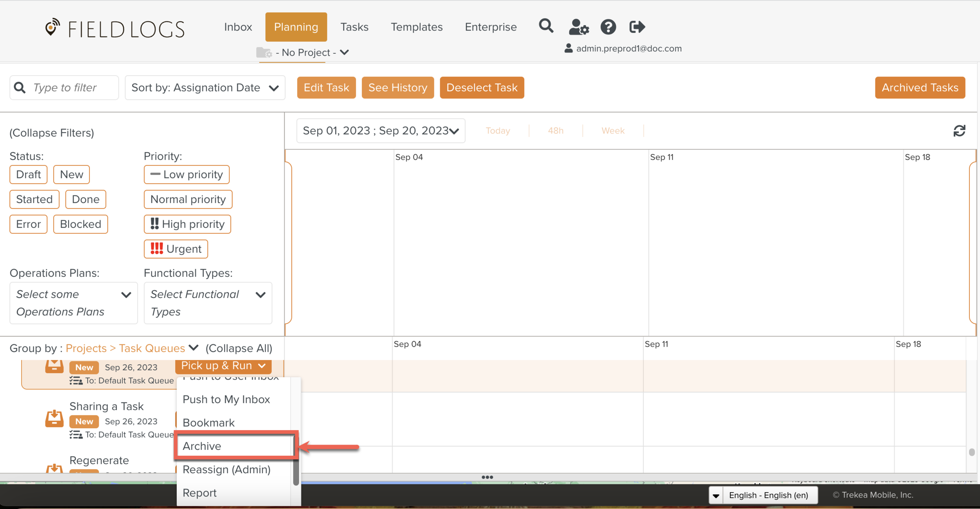This screenshot has height=509, width=980.
Task: Open the user settings gear icon
Action: 579,27
